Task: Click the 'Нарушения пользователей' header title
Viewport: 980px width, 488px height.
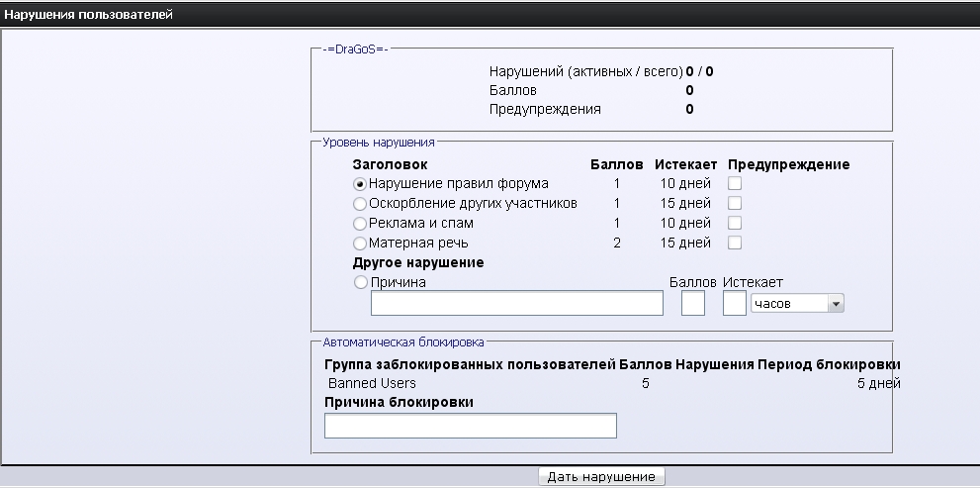Action: click(x=88, y=15)
